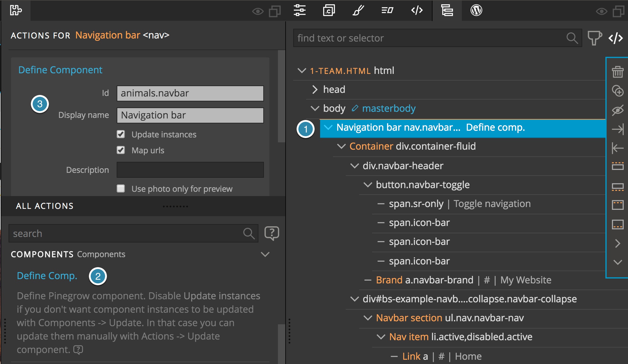Enable Use photo only for preview
This screenshot has height=364, width=628.
[121, 189]
